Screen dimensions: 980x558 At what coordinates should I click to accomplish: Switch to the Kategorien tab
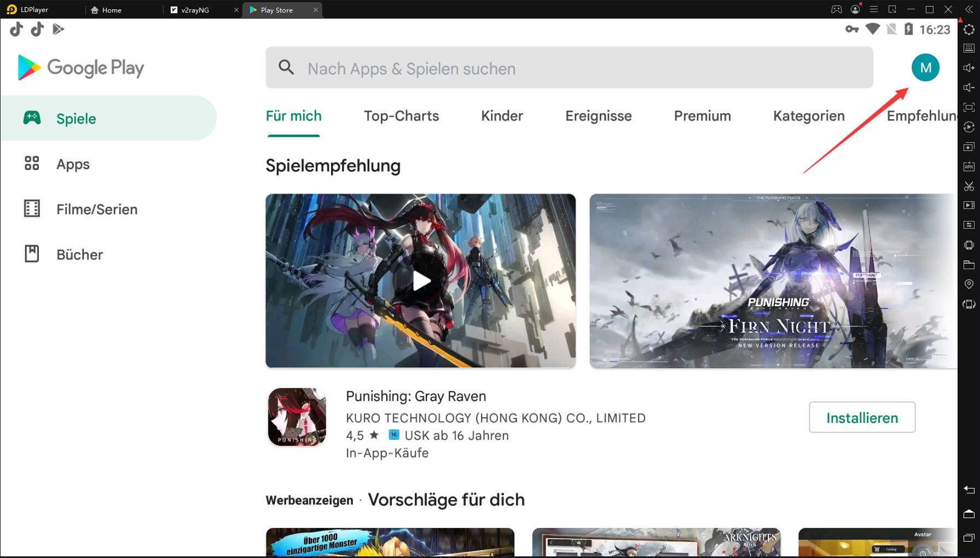[x=809, y=116]
